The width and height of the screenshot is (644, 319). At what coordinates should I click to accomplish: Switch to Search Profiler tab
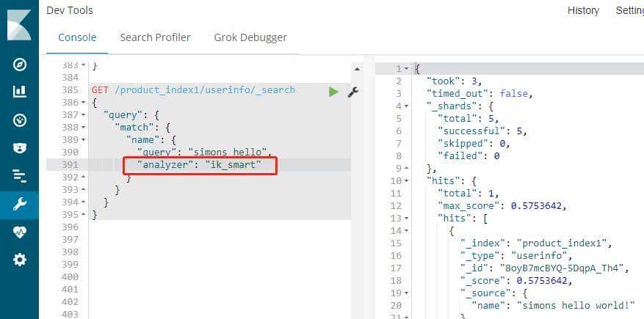[155, 37]
